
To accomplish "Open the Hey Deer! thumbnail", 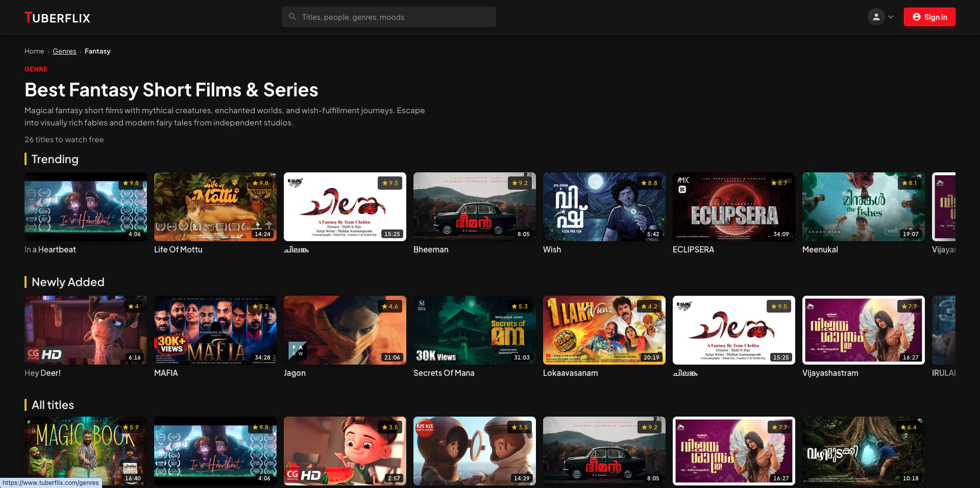I will 86,330.
